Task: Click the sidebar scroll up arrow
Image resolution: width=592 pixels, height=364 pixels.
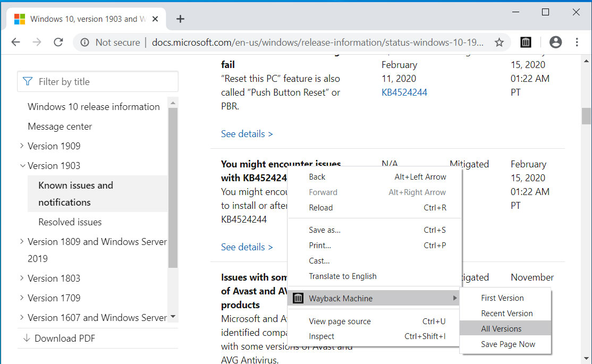Action: (173, 103)
